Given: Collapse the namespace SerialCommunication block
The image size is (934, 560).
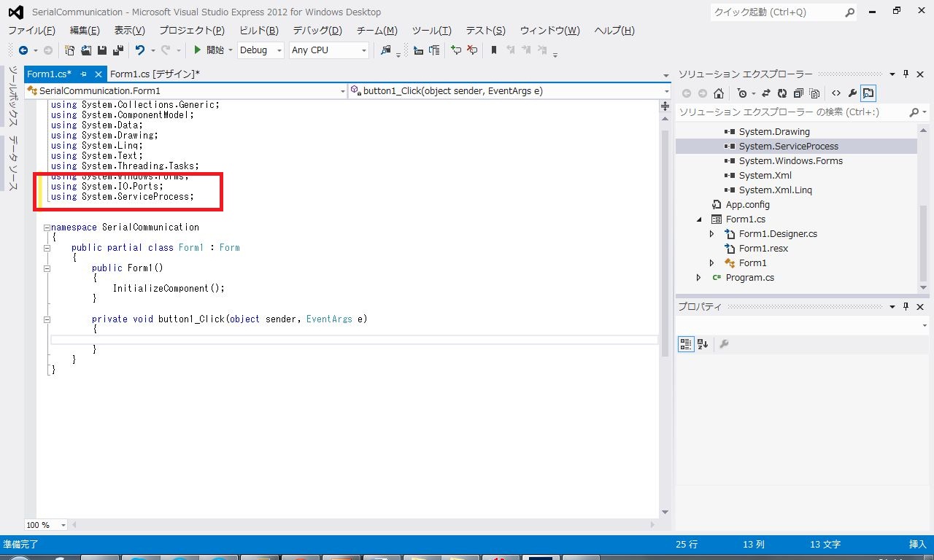Looking at the screenshot, I should (x=47, y=227).
